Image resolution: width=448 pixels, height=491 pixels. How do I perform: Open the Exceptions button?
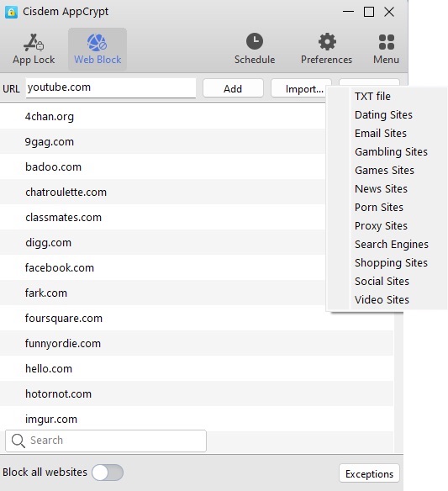click(x=369, y=473)
